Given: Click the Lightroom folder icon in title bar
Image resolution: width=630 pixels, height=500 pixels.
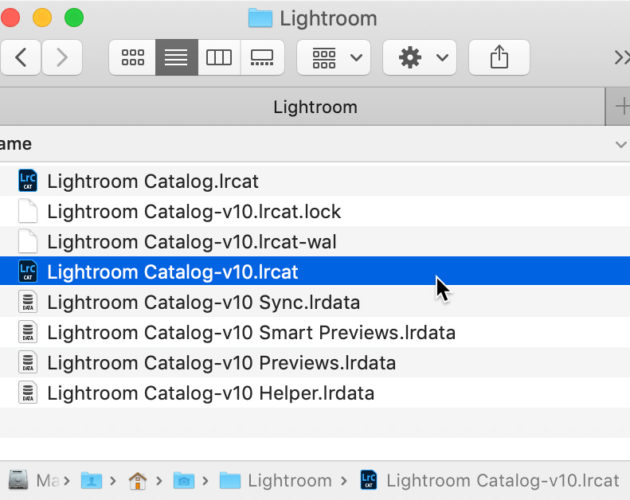Looking at the screenshot, I should [x=260, y=18].
